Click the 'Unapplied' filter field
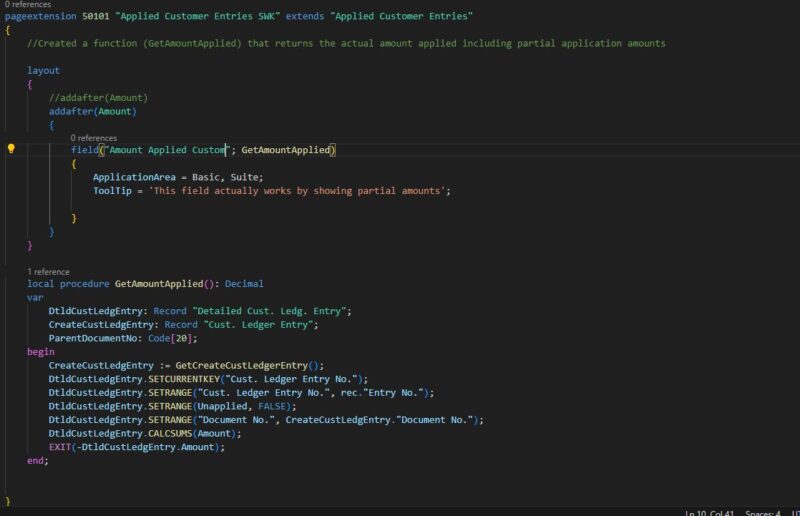 [222, 406]
